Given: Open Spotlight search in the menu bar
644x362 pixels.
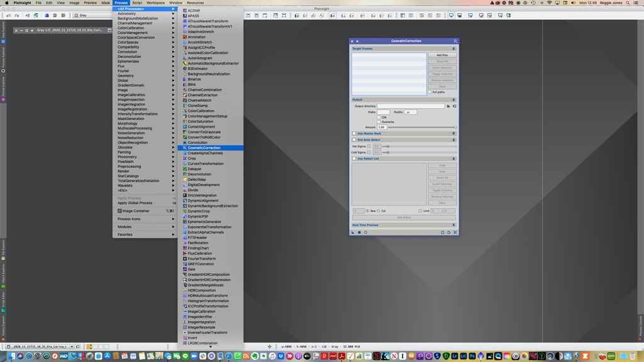Looking at the screenshot, I should [x=628, y=3].
